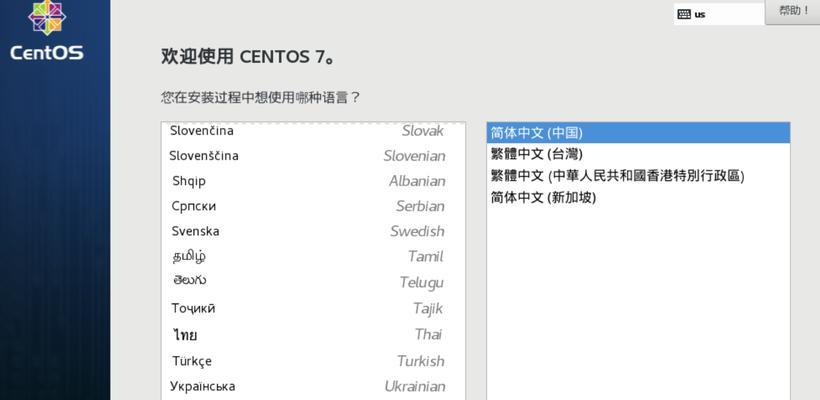Viewport: 820px width, 400px height.
Task: Choose Türkçe Turkish language
Action: [x=313, y=361]
